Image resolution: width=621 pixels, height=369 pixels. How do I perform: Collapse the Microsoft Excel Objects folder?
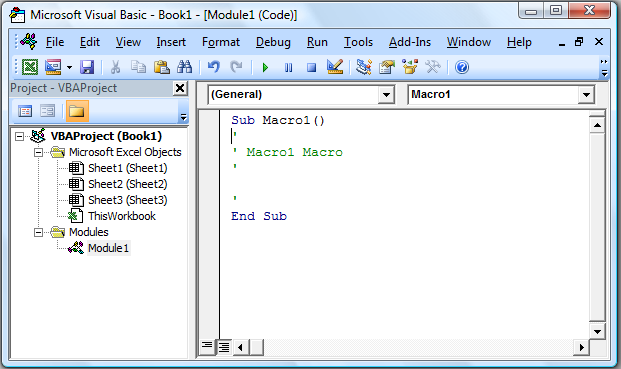pyautogui.click(x=38, y=152)
